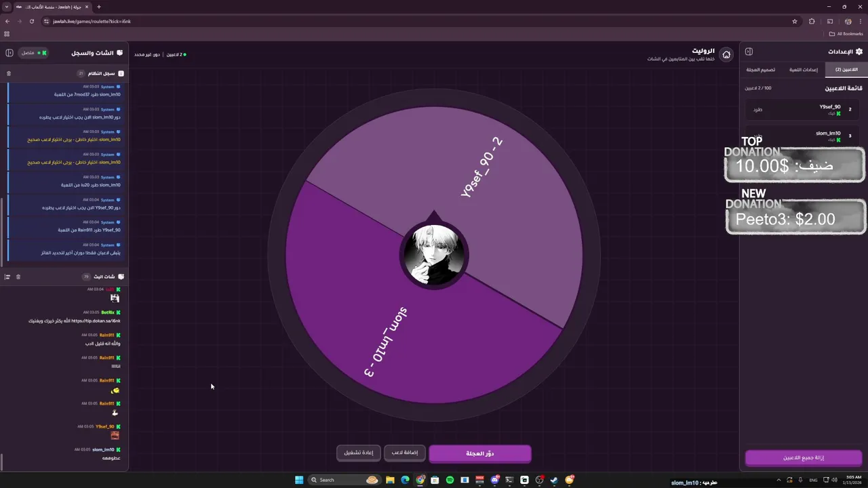
Task: Click the avatar at the wheel center
Action: click(x=434, y=255)
